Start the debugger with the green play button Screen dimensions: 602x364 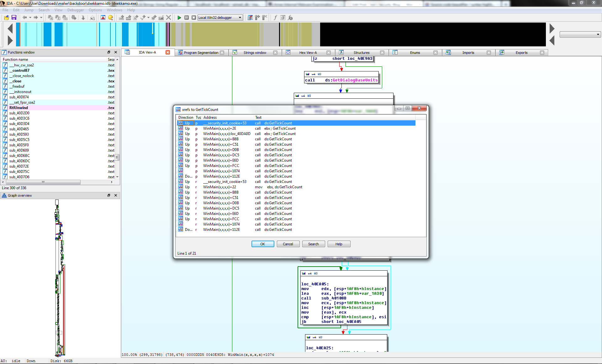point(179,18)
